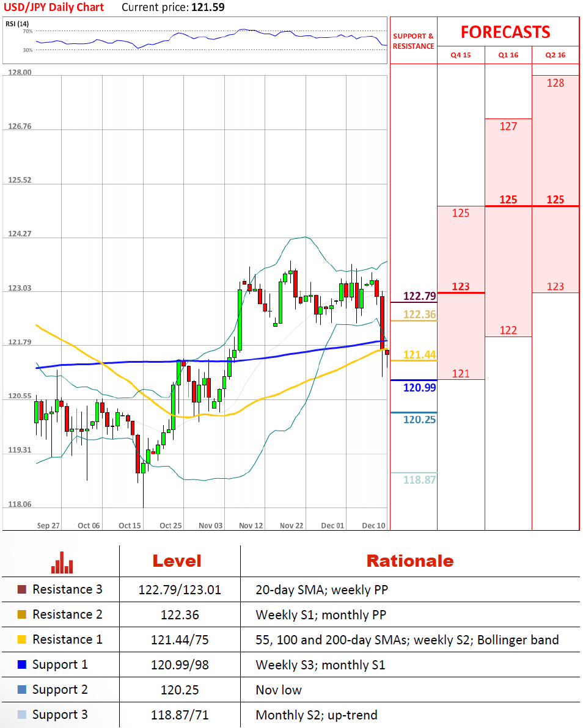The image size is (583, 728).
Task: Click the bold 125 value in Q2 16
Action: tap(555, 200)
